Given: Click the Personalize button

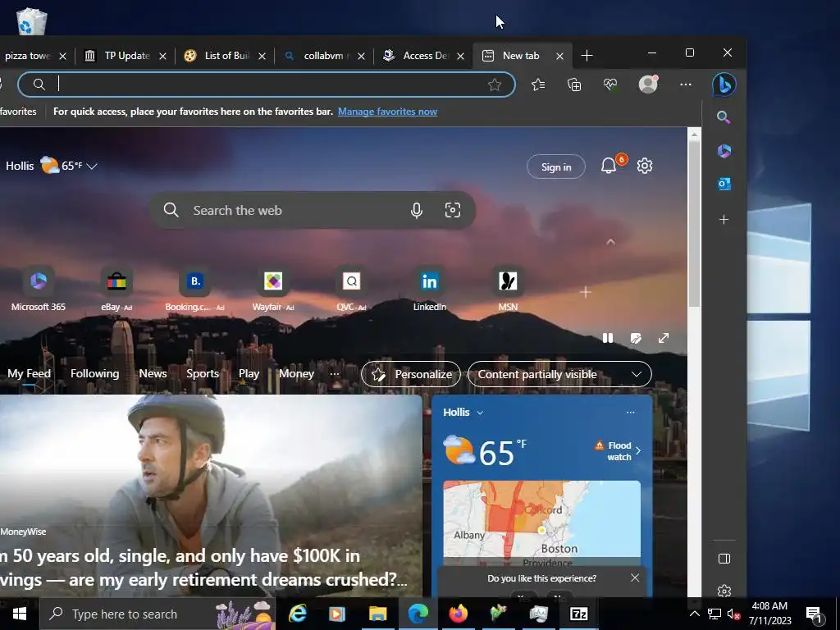Looking at the screenshot, I should pyautogui.click(x=411, y=374).
